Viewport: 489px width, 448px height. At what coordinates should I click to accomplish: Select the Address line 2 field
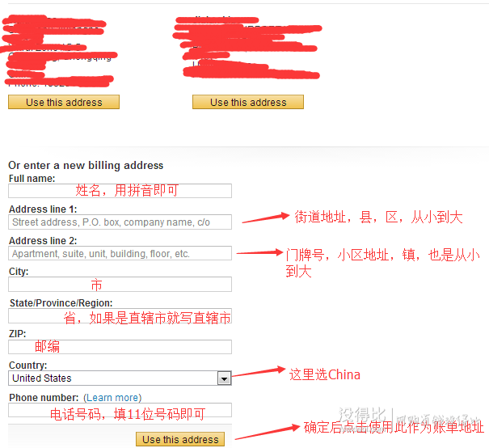pyautogui.click(x=120, y=253)
